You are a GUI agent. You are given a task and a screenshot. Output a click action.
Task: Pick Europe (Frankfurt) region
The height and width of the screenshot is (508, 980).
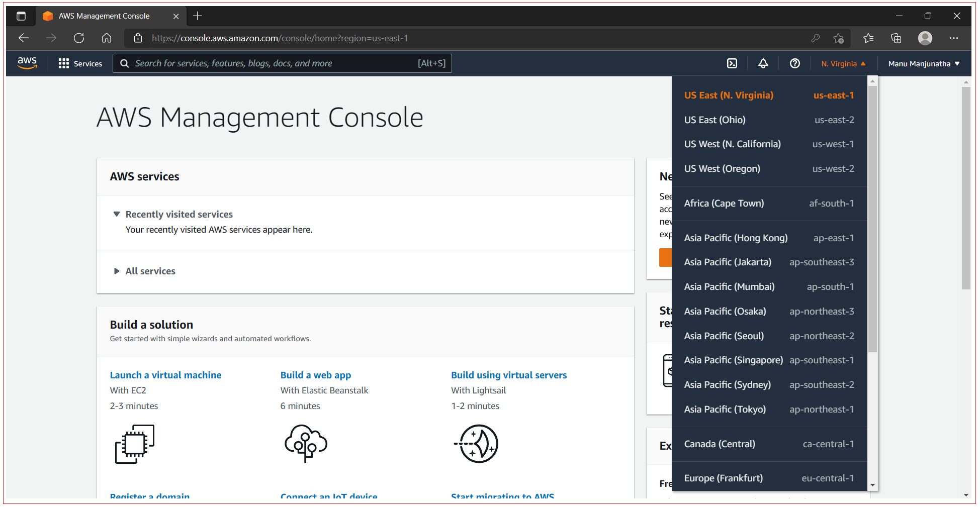click(x=769, y=478)
